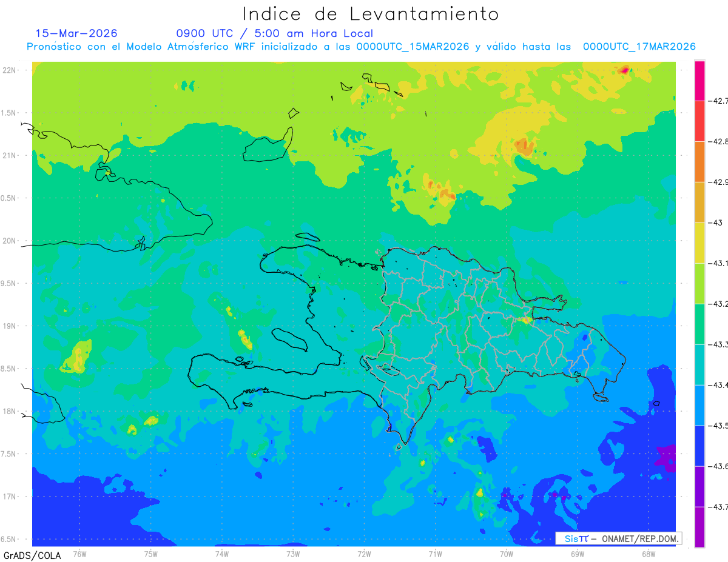Screen dimensions: 728x562
Task: Pick the violet swatch between -43.6 and -43.7
Action: (699, 487)
